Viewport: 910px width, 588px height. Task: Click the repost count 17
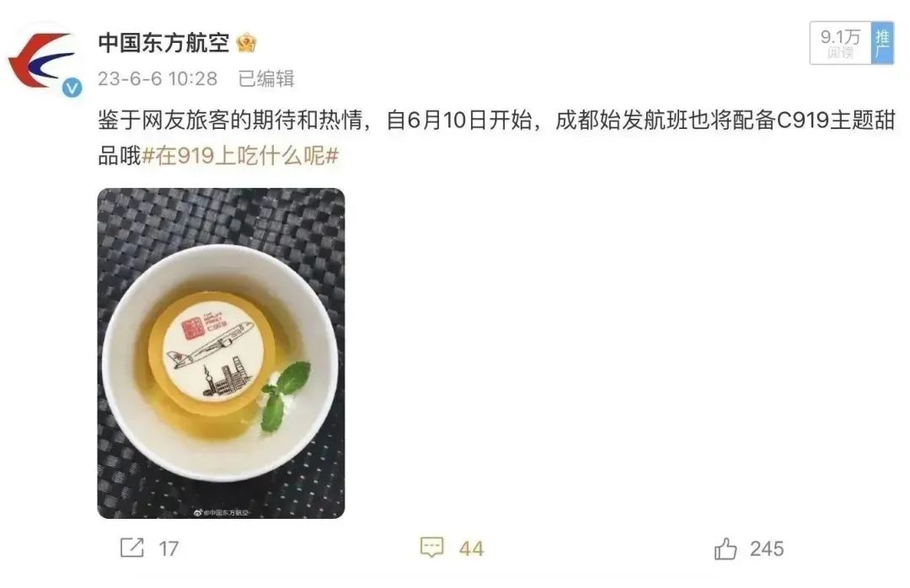pyautogui.click(x=169, y=548)
